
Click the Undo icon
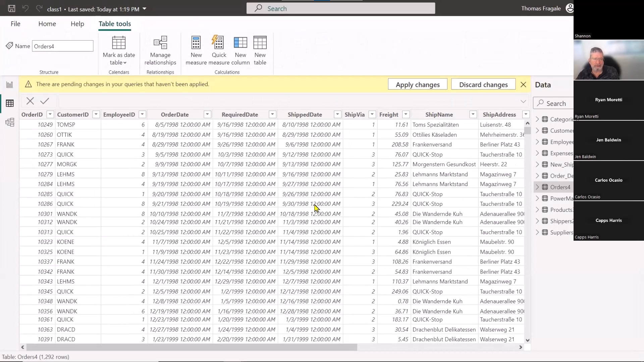click(25, 8)
